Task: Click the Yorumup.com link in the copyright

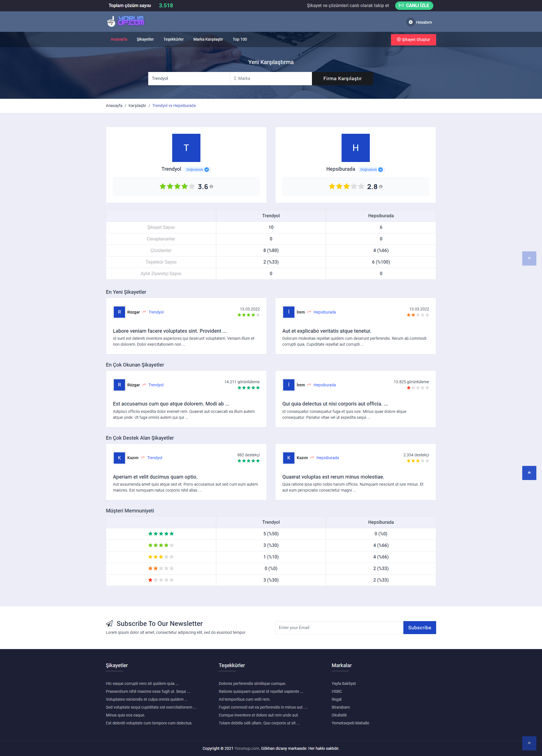Action: (x=247, y=749)
